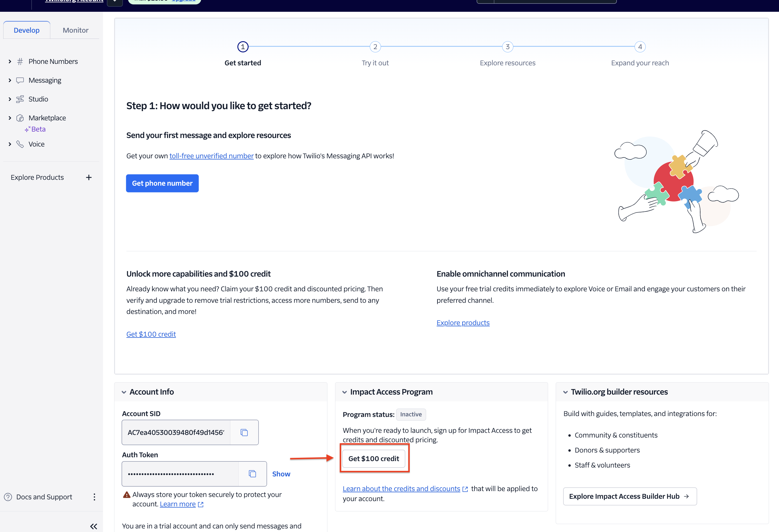Open the toll-free unverified number link
The width and height of the screenshot is (779, 532).
point(211,156)
